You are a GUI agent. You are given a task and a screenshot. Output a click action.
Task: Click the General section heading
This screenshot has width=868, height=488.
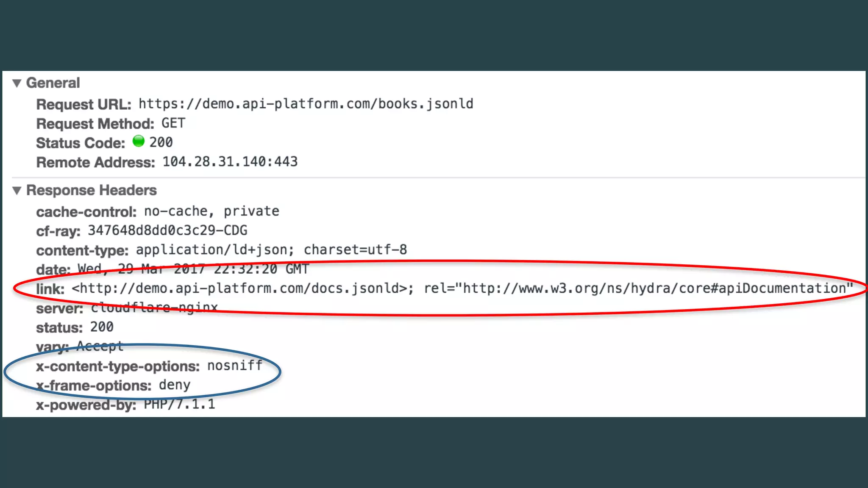coord(53,83)
